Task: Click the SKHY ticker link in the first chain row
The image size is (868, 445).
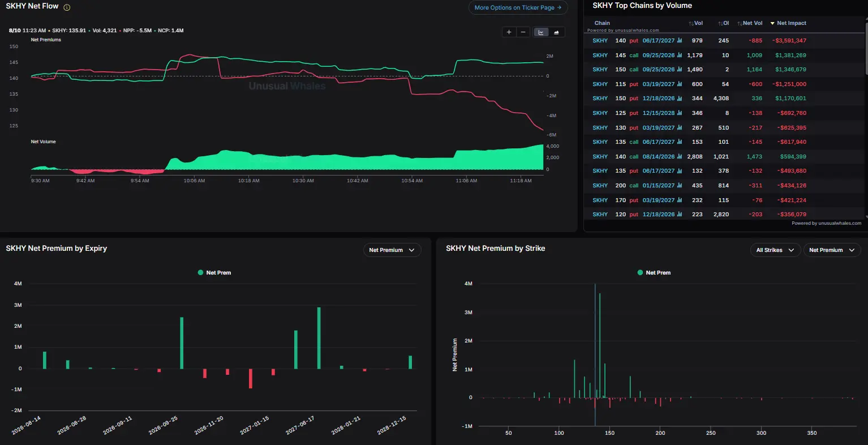Action: pos(600,41)
